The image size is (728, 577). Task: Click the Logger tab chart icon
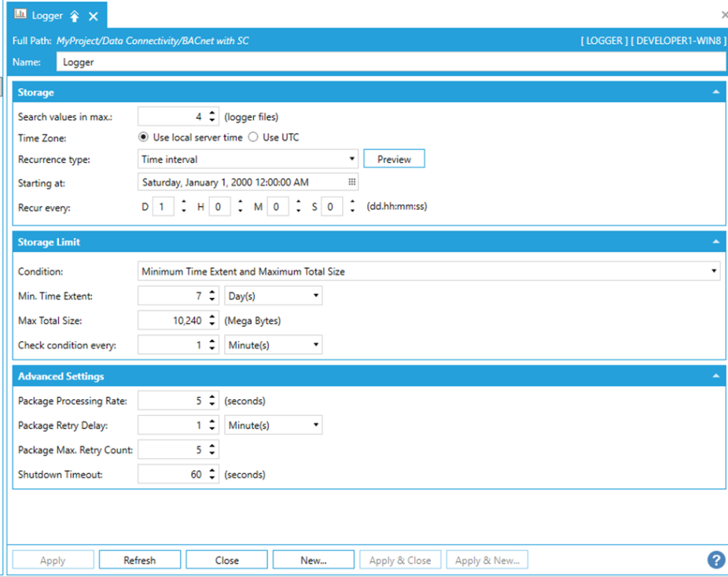(x=20, y=15)
